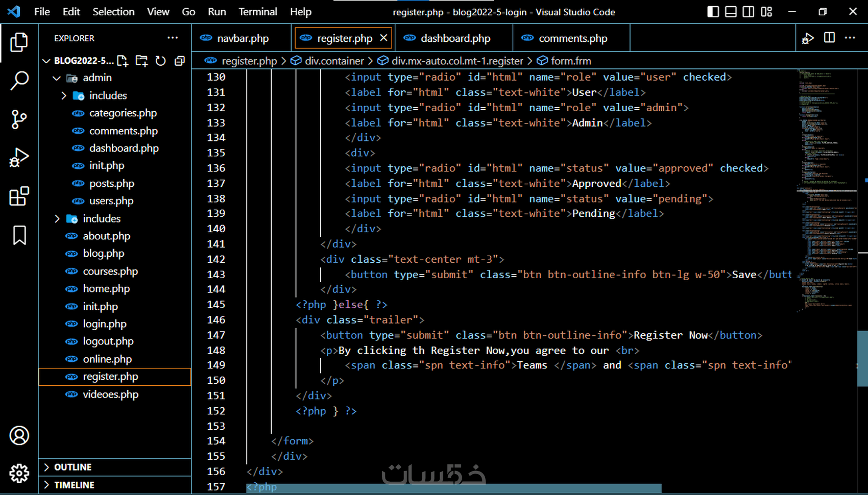This screenshot has width=868, height=495.
Task: Open the Search view
Action: tap(19, 81)
